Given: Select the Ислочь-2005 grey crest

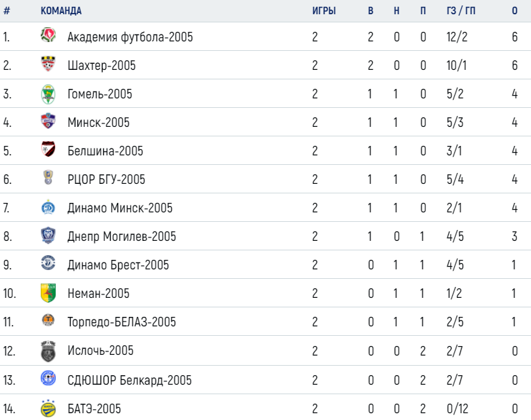Looking at the screenshot, I should tap(48, 351).
